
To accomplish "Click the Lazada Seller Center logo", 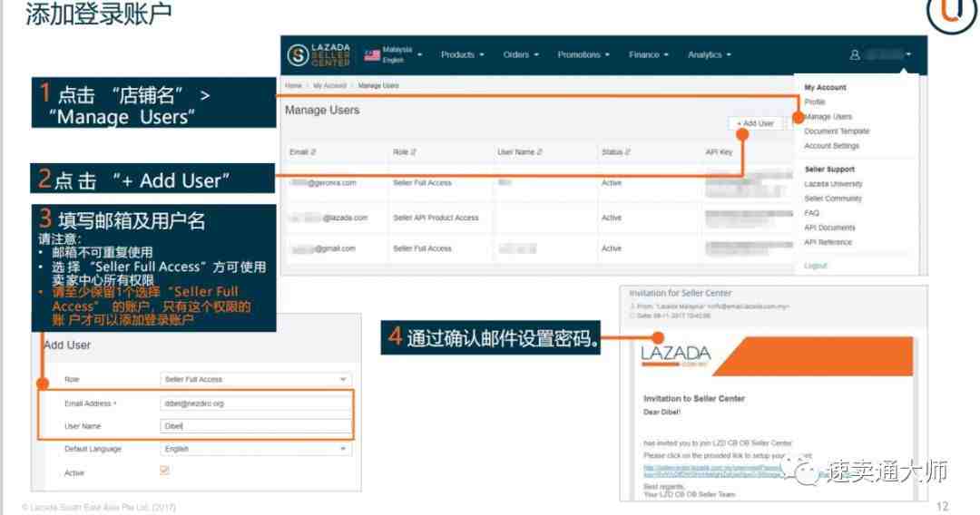I will [x=318, y=55].
